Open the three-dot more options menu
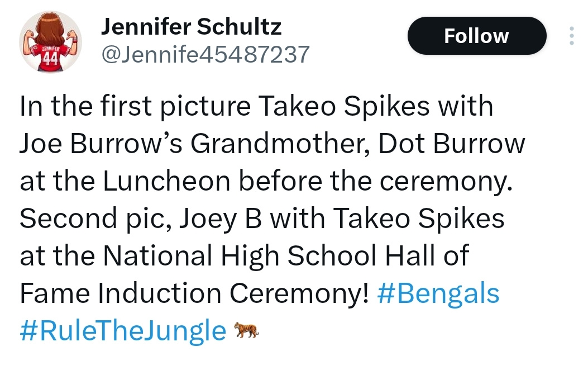Viewport: 588px width, 370px height. point(571,36)
